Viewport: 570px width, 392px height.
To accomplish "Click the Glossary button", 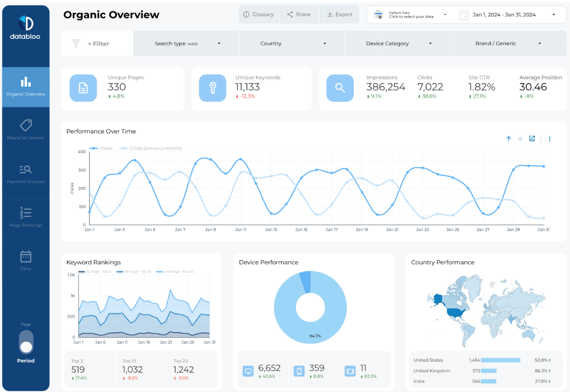I will pyautogui.click(x=259, y=15).
